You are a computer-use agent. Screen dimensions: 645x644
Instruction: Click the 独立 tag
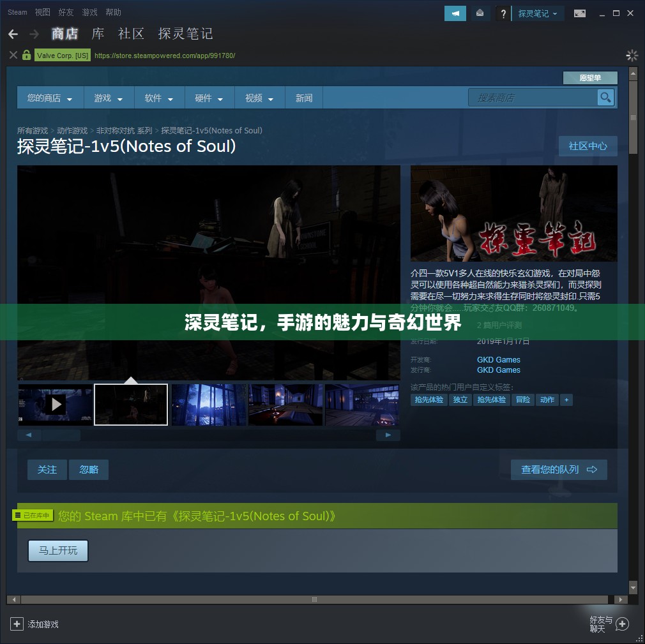pyautogui.click(x=460, y=400)
